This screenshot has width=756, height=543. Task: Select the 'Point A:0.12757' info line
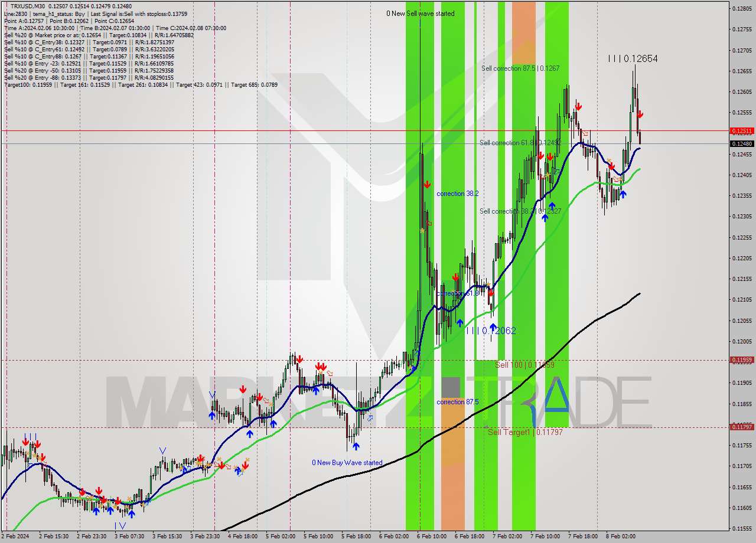click(69, 21)
